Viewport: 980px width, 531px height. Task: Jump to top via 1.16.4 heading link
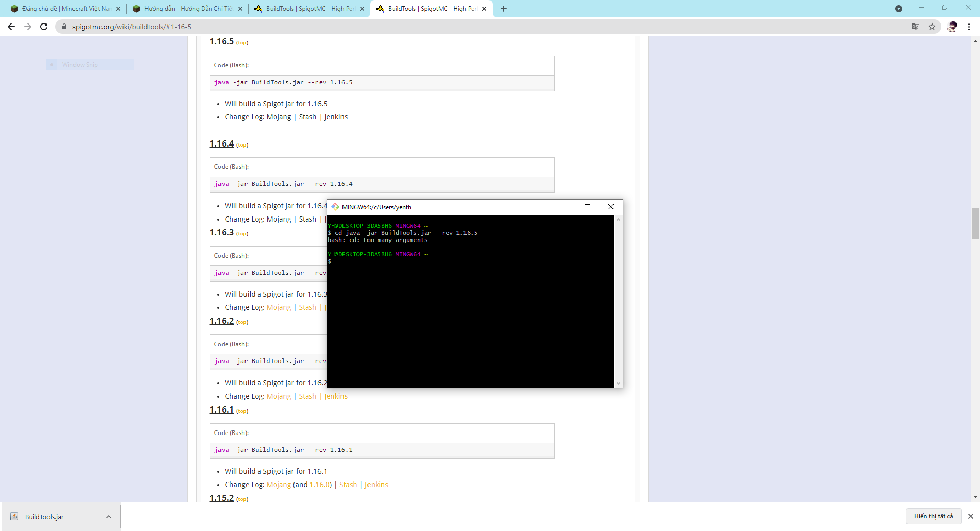point(242,145)
